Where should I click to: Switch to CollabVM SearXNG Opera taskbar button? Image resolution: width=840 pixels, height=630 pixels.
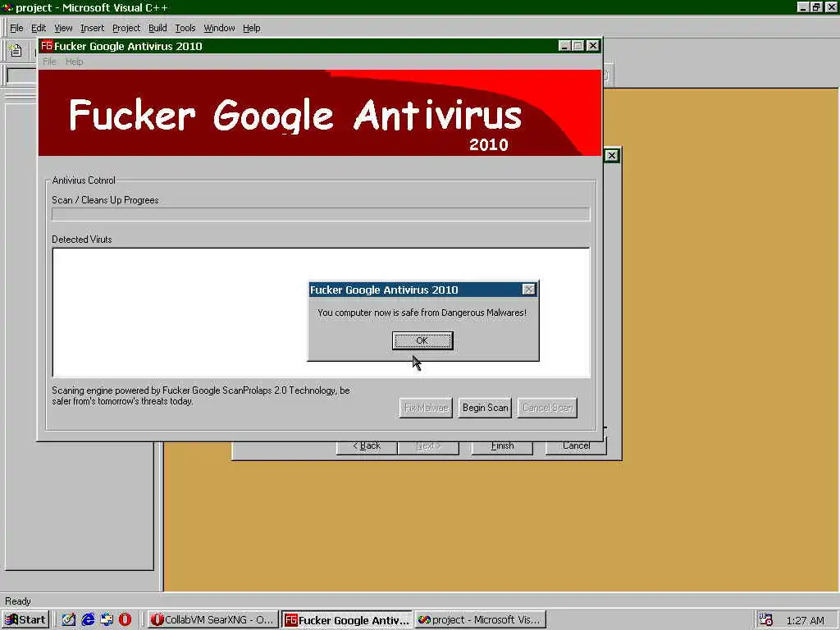(212, 620)
